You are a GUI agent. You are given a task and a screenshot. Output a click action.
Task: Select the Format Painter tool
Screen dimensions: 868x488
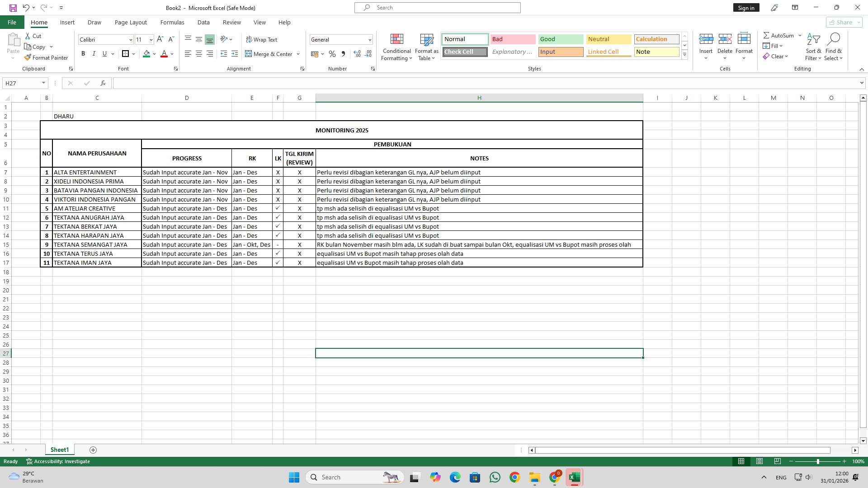[x=46, y=57]
